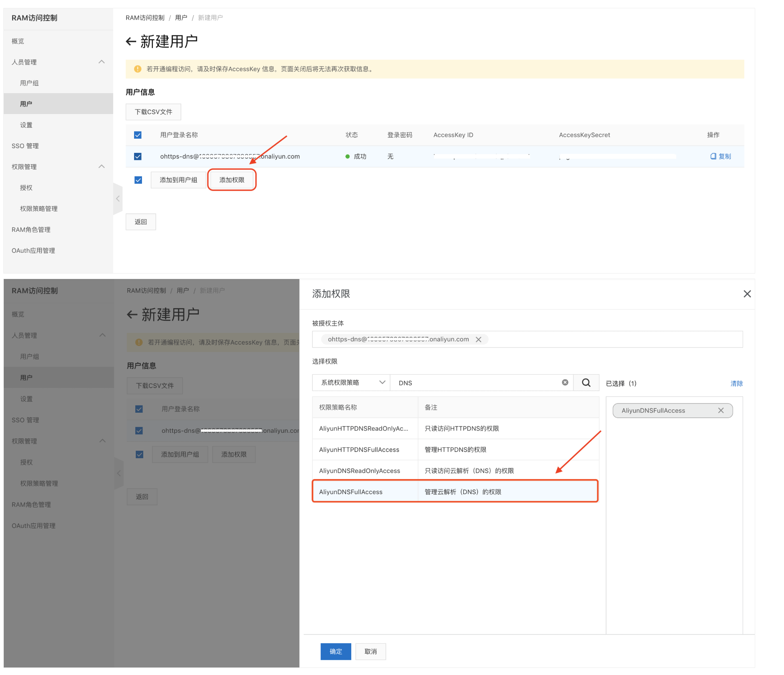
Task: Remove the ohttps-dns principal tag
Action: point(479,340)
